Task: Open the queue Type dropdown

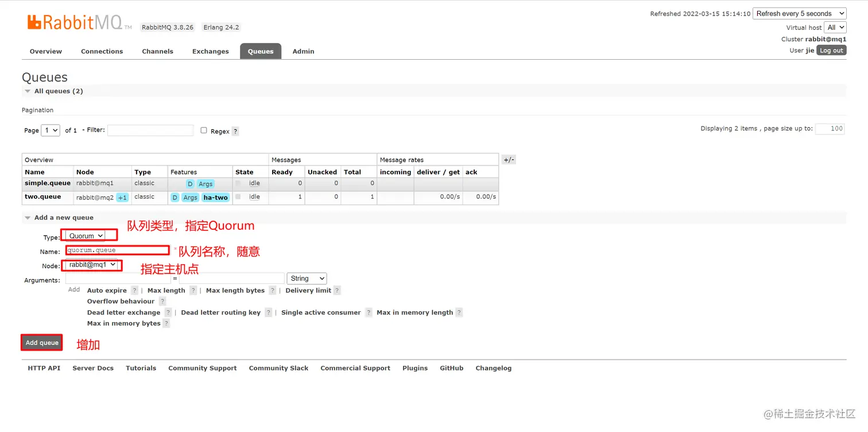Action: point(86,236)
